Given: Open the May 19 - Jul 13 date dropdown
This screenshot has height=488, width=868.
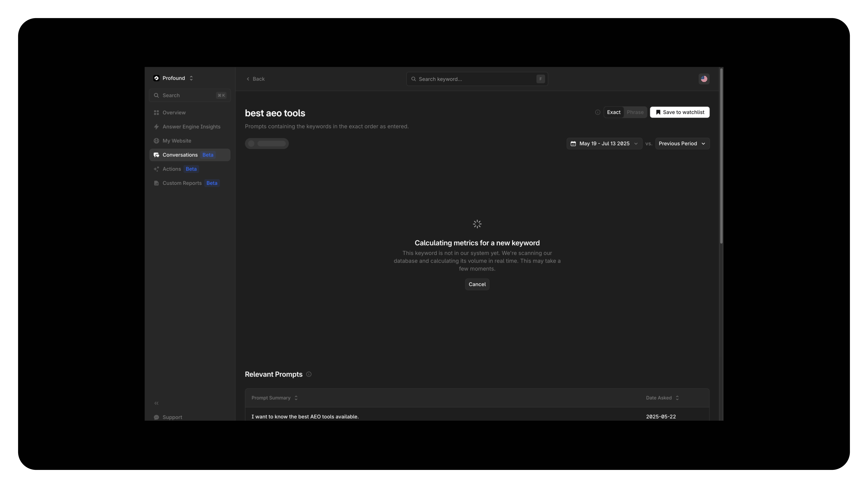Looking at the screenshot, I should click(604, 143).
